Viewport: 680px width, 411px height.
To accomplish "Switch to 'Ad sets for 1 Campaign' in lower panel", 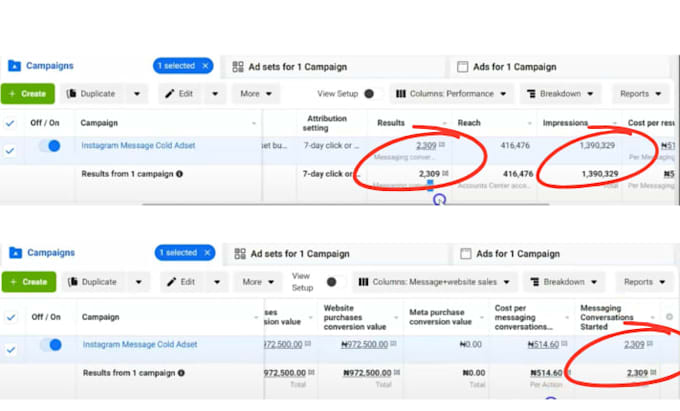I will (292, 254).
